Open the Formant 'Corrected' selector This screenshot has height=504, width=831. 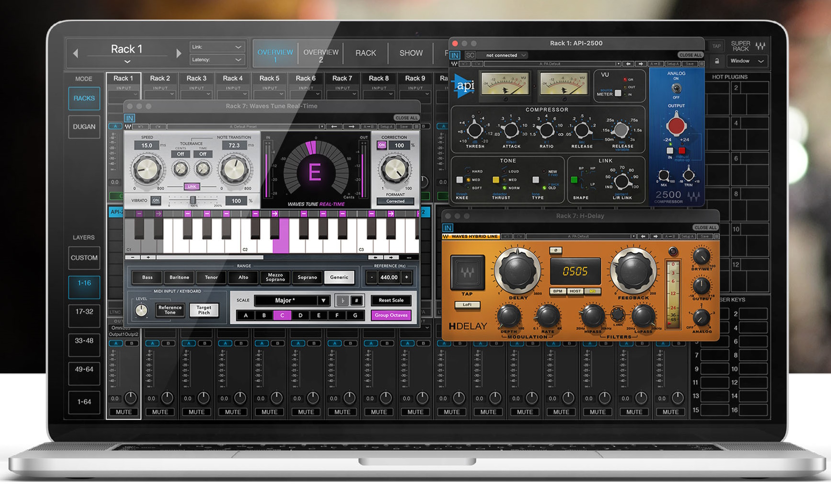point(395,201)
